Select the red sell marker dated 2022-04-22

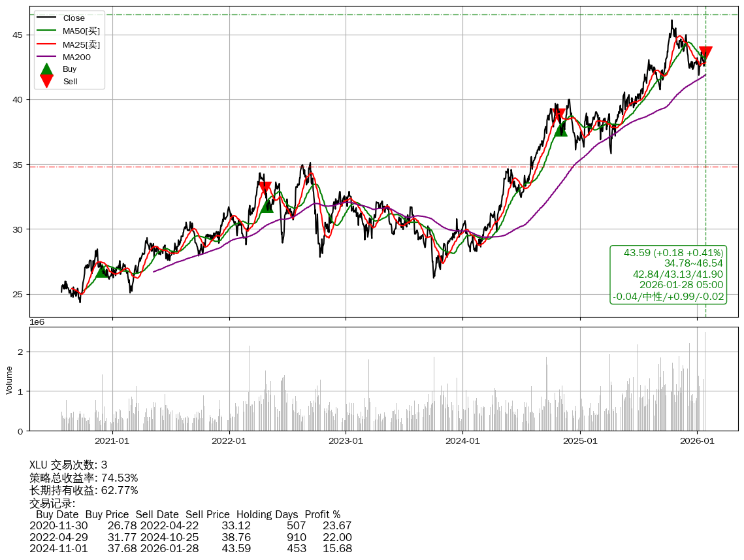point(265,189)
